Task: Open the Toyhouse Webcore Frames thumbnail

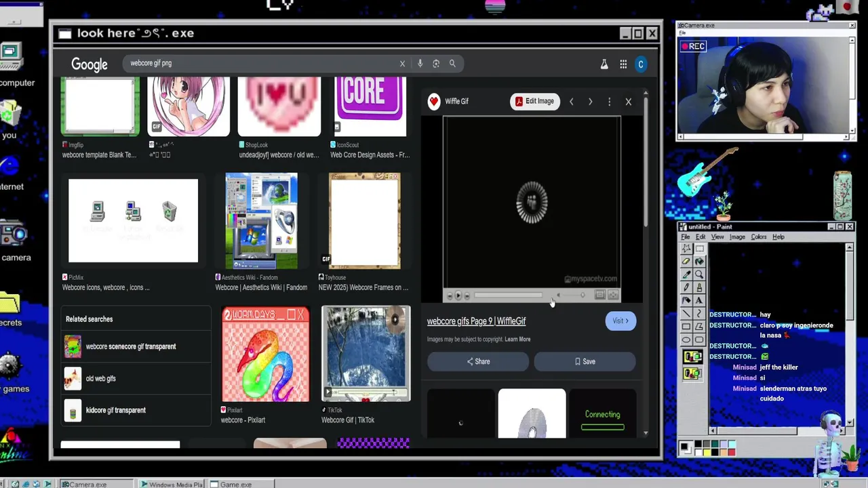Action: click(365, 221)
